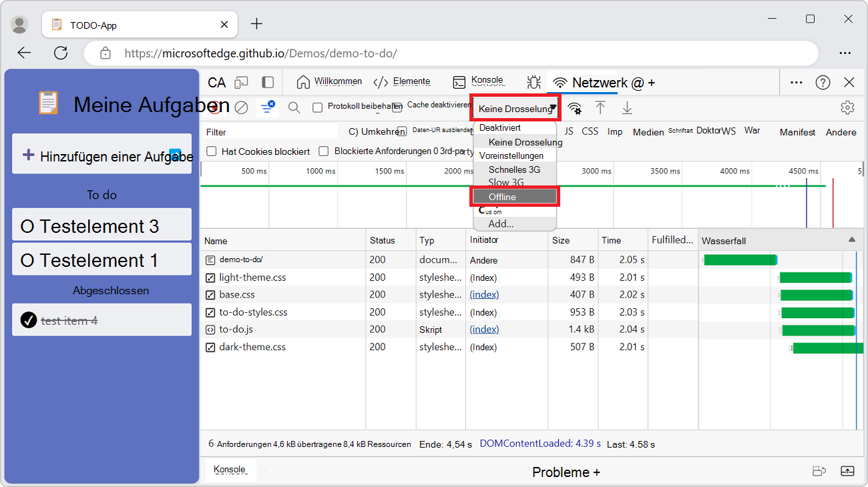Choose Schnelles 3G throttling preset
The height and width of the screenshot is (487, 868).
point(514,169)
